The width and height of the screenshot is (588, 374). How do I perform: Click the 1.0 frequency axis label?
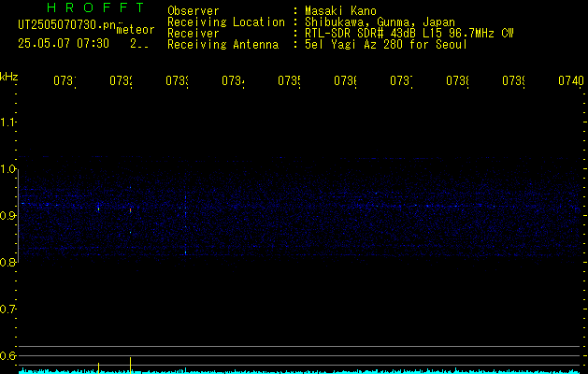click(7, 169)
